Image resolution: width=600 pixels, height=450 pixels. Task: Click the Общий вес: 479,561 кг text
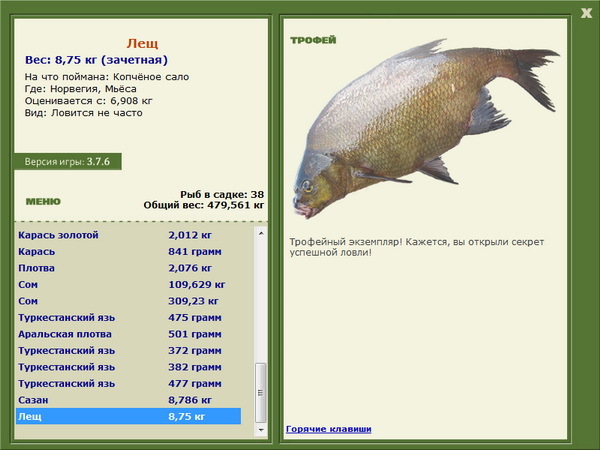204,205
